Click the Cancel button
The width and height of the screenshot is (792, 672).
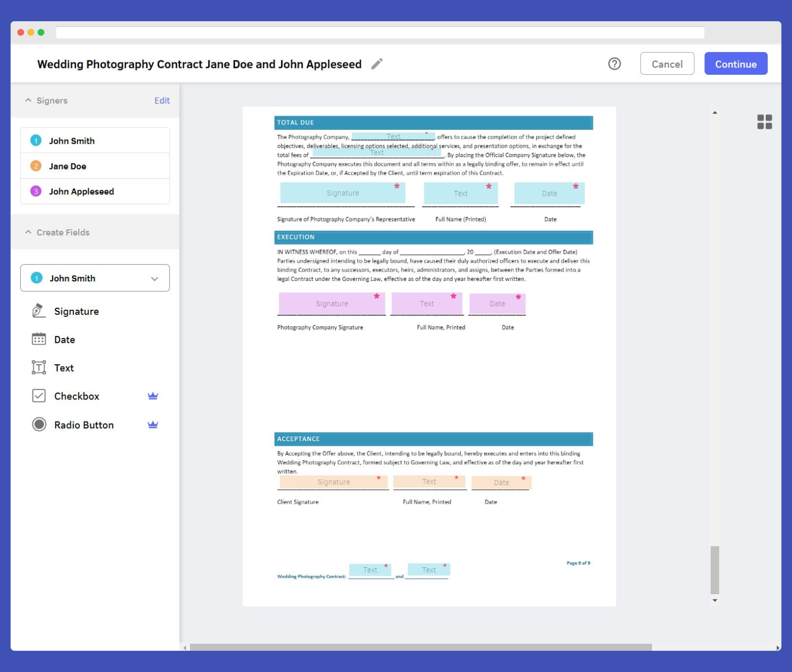tap(667, 64)
